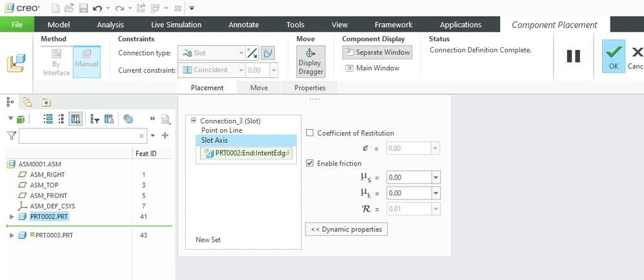Viewport: 644px width, 280px height.
Task: Select the Component Placement tab
Action: (554, 25)
